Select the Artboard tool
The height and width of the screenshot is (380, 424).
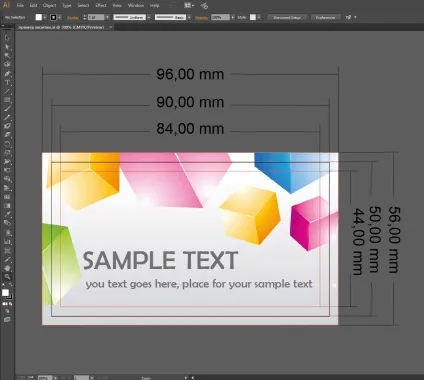click(x=7, y=250)
